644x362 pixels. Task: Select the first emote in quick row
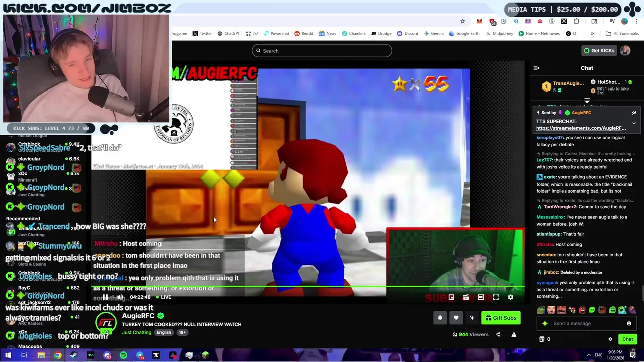[541, 310]
